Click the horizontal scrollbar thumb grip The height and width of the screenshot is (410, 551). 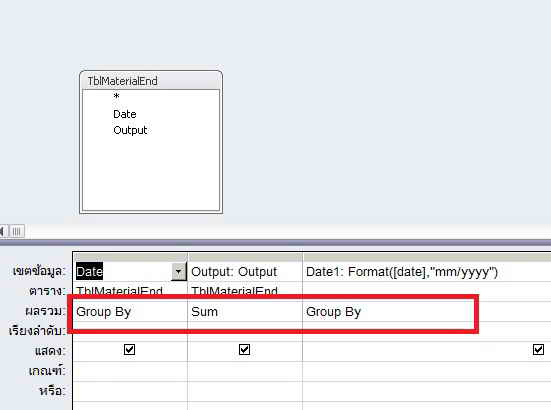tap(16, 231)
